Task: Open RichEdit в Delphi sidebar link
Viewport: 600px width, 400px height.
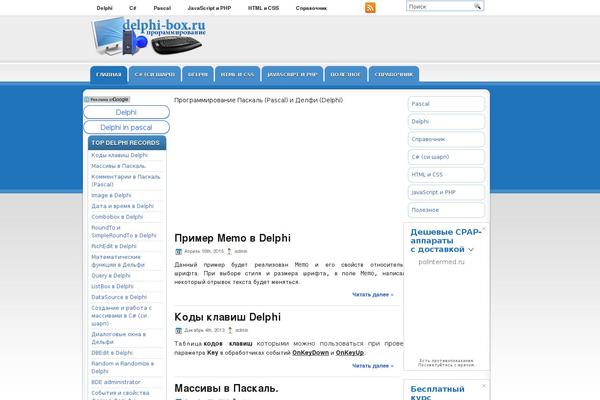Action: 114,246
